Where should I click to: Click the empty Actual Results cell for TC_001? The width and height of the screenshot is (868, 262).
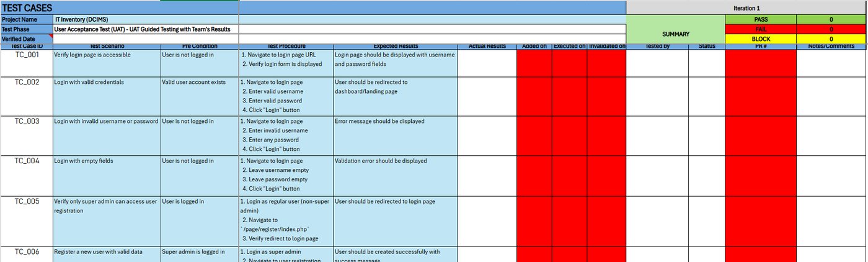coord(487,63)
